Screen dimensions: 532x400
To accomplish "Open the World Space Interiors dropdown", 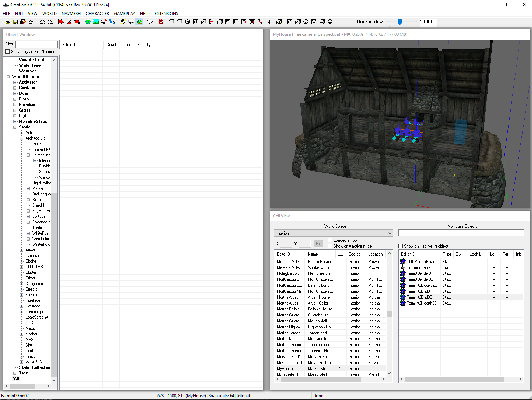I will coord(333,233).
